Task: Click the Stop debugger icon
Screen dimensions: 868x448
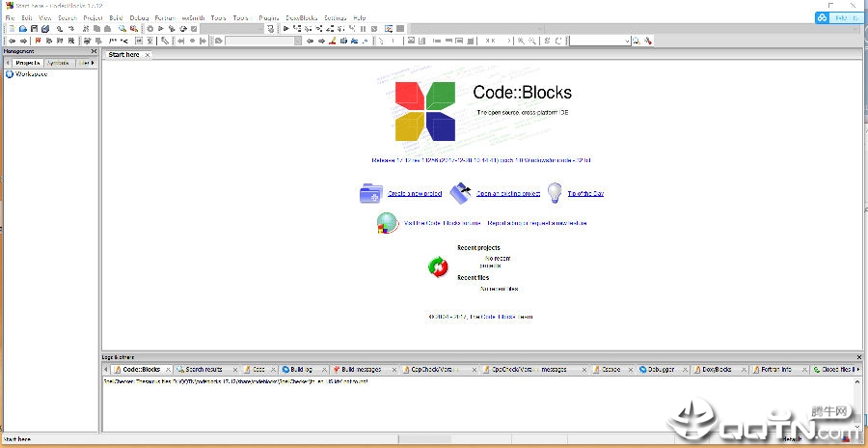Action: click(x=373, y=29)
